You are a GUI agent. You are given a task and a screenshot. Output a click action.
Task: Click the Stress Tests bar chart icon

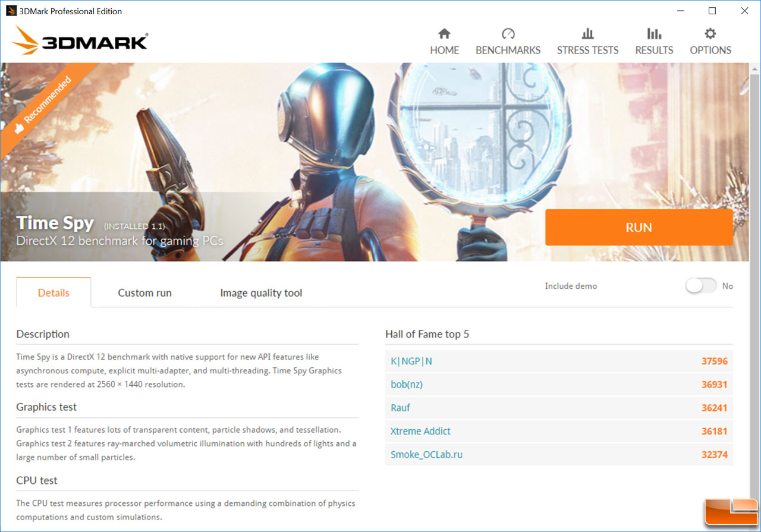pos(587,33)
